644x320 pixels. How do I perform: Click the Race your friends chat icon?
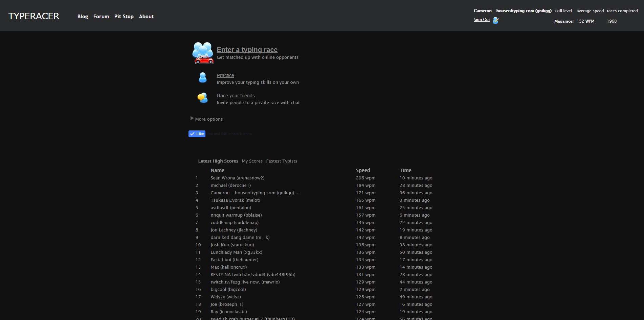[203, 98]
